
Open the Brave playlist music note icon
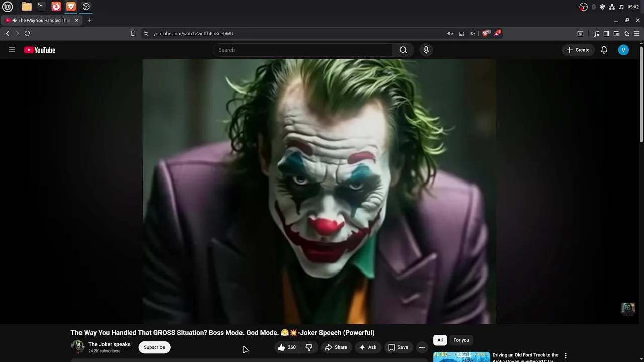pos(597,34)
